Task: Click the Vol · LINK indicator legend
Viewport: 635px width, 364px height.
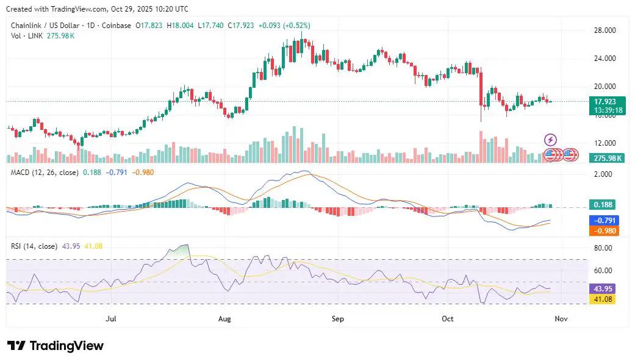Action: click(x=26, y=36)
